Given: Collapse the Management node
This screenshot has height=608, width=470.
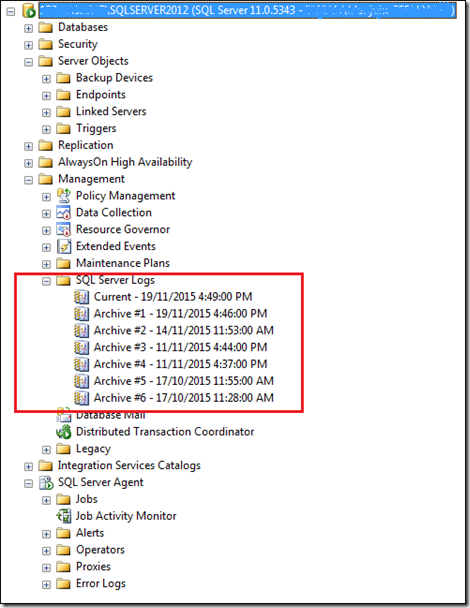Looking at the screenshot, I should 28,180.
